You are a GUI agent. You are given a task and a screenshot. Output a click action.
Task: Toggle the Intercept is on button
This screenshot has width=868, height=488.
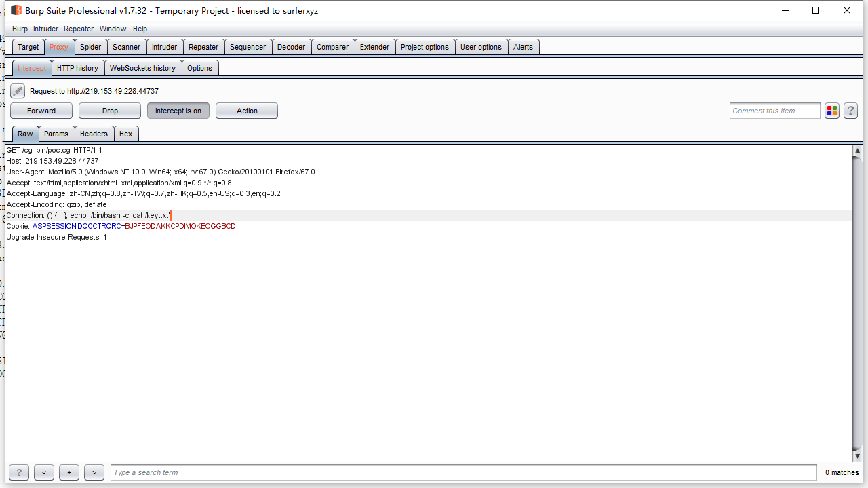[x=178, y=111]
